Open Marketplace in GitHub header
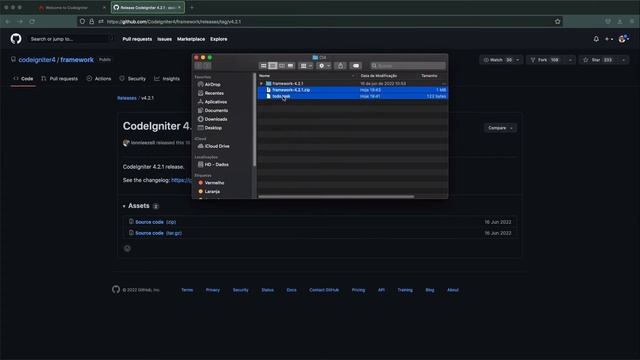Viewport: 640px width, 360px height. (x=191, y=39)
